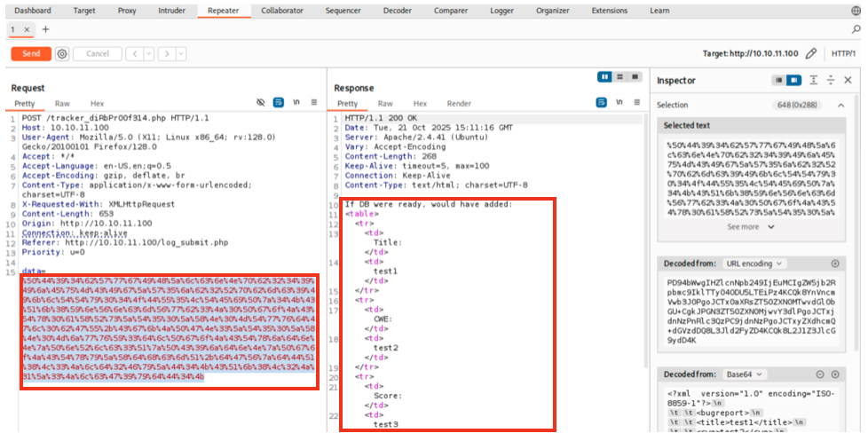Click Inspector collapse-all icon
Image resolution: width=868 pixels, height=441 pixels.
pyautogui.click(x=831, y=80)
